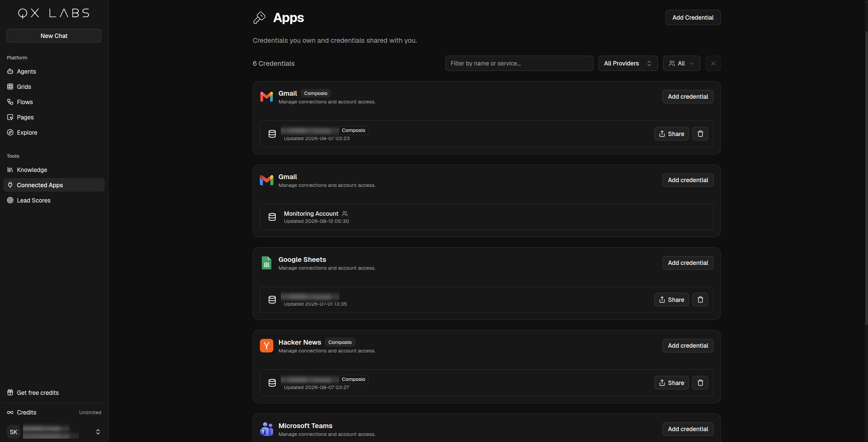Add credential to second Gmail card

point(688,180)
